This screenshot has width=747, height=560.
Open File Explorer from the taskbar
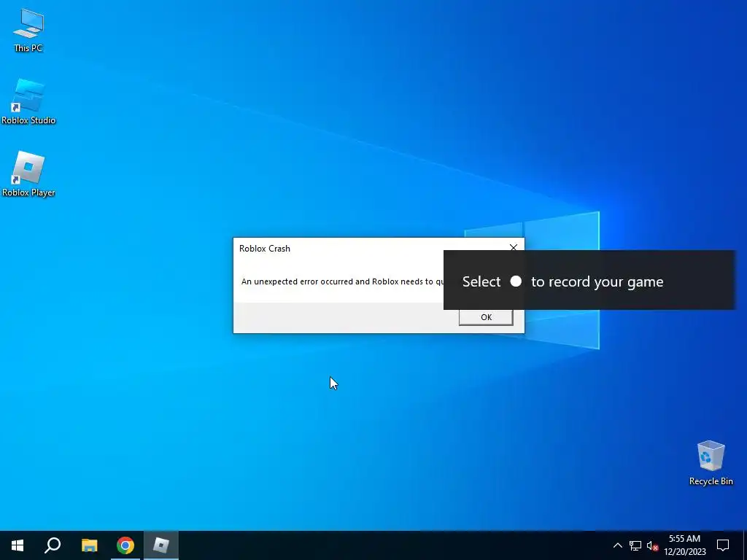89,545
